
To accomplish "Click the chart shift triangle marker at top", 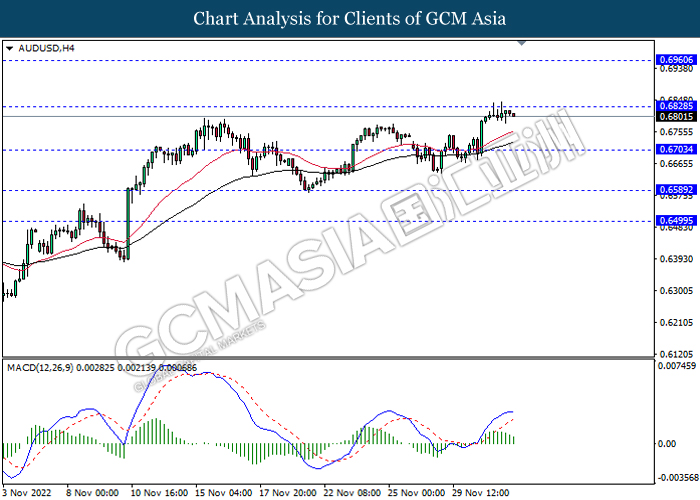I will [x=521, y=43].
